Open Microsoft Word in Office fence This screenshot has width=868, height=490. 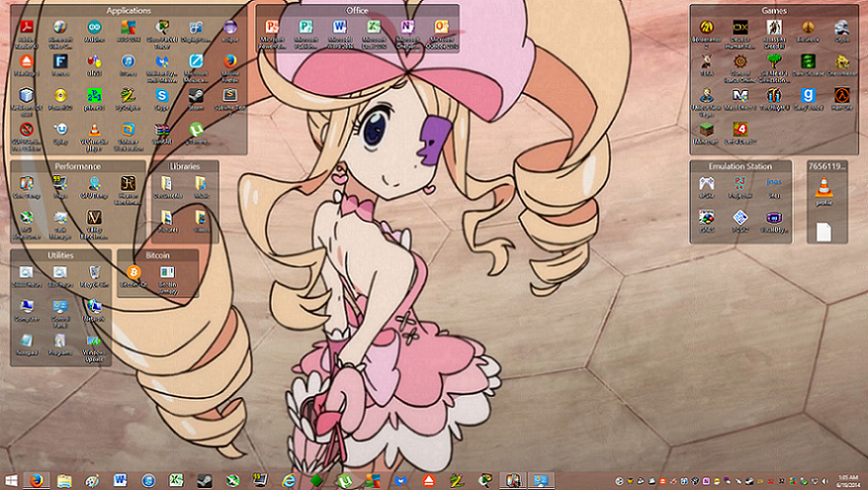340,26
